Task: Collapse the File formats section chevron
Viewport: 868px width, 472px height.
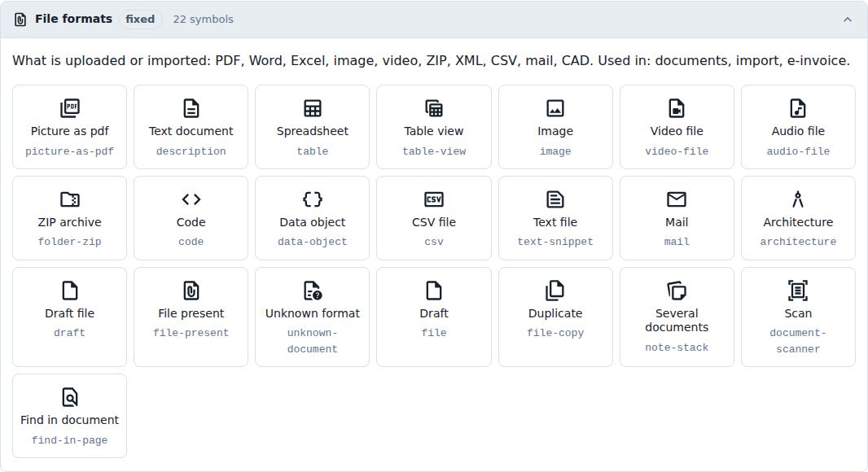Action: [x=848, y=20]
